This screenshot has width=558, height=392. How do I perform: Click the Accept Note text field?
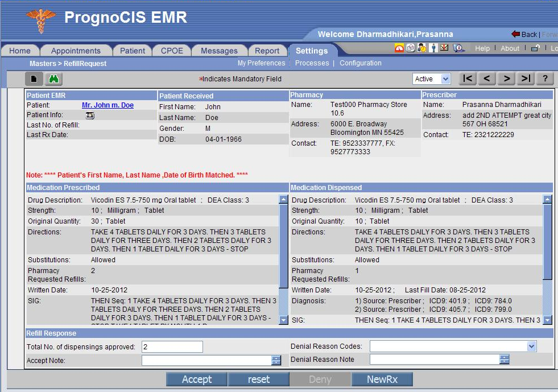(206, 360)
